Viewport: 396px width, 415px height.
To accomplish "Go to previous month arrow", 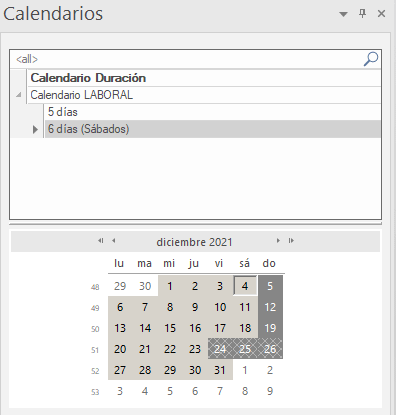I will 114,241.
